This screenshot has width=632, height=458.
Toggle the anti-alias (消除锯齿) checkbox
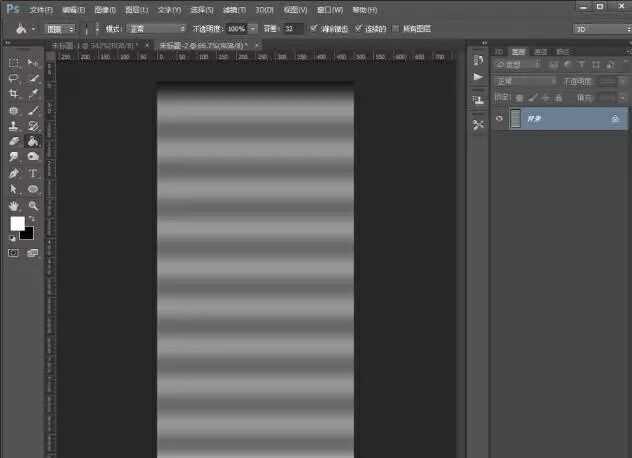[315, 28]
